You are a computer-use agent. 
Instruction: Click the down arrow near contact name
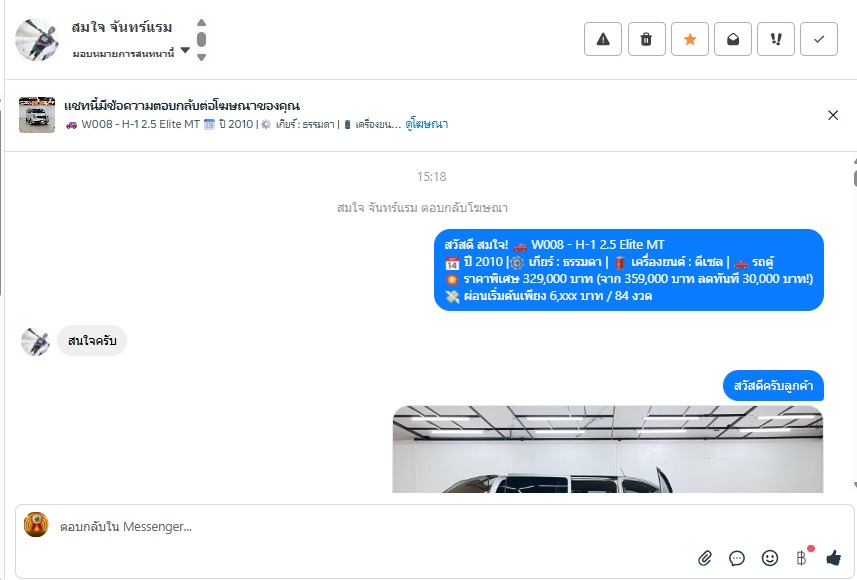click(201, 57)
